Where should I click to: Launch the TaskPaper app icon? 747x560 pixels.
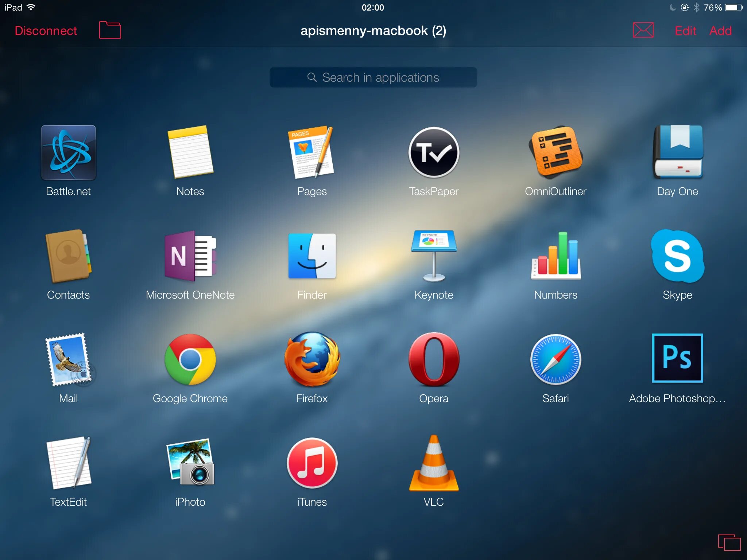[x=434, y=152]
